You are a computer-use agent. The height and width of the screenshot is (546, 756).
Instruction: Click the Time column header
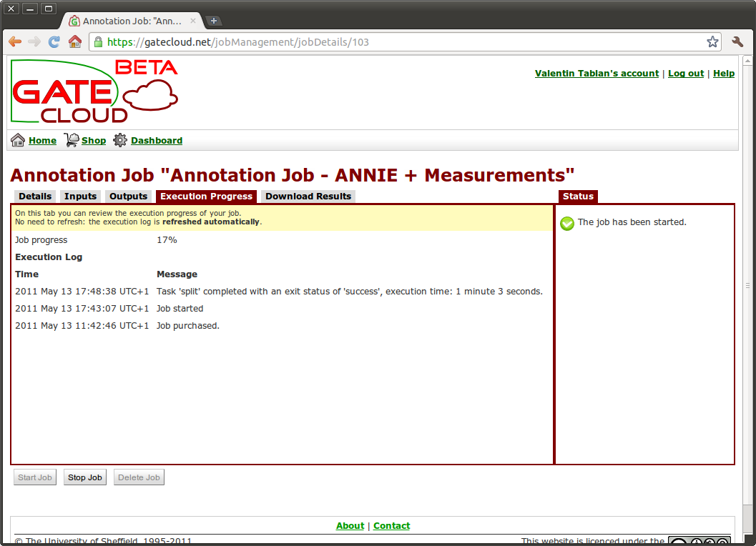26,274
